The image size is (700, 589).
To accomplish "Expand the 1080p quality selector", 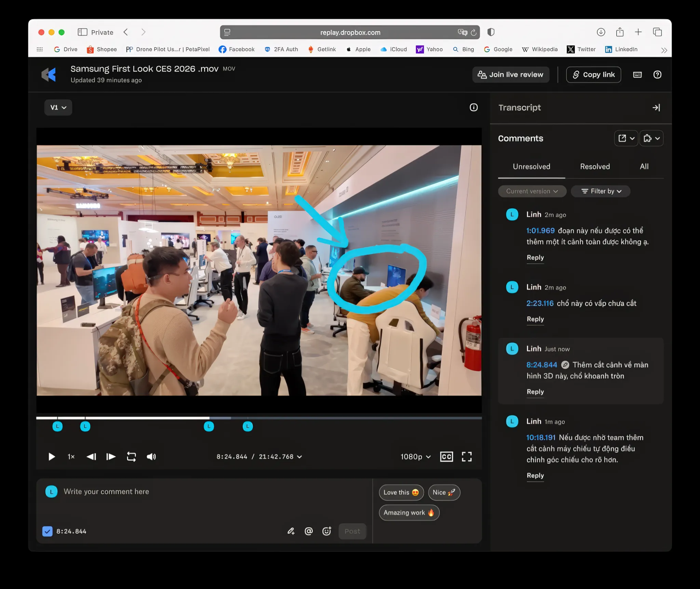I will [x=415, y=456].
